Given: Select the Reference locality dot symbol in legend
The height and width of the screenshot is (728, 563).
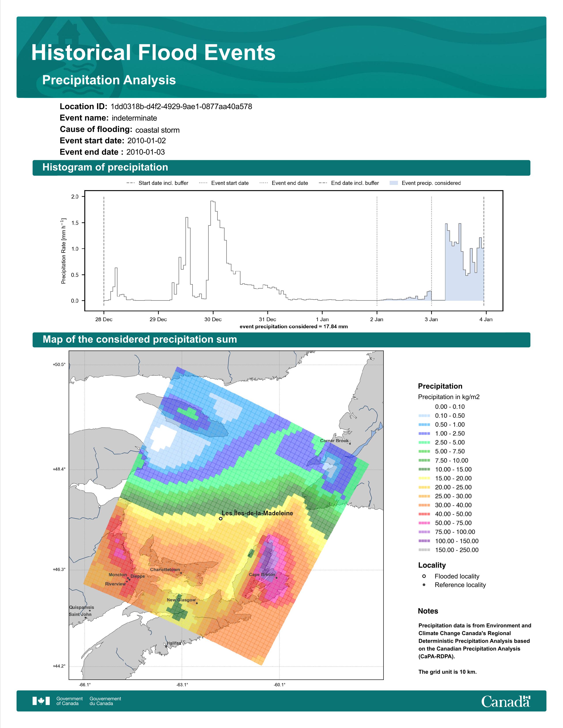Looking at the screenshot, I should click(x=424, y=585).
